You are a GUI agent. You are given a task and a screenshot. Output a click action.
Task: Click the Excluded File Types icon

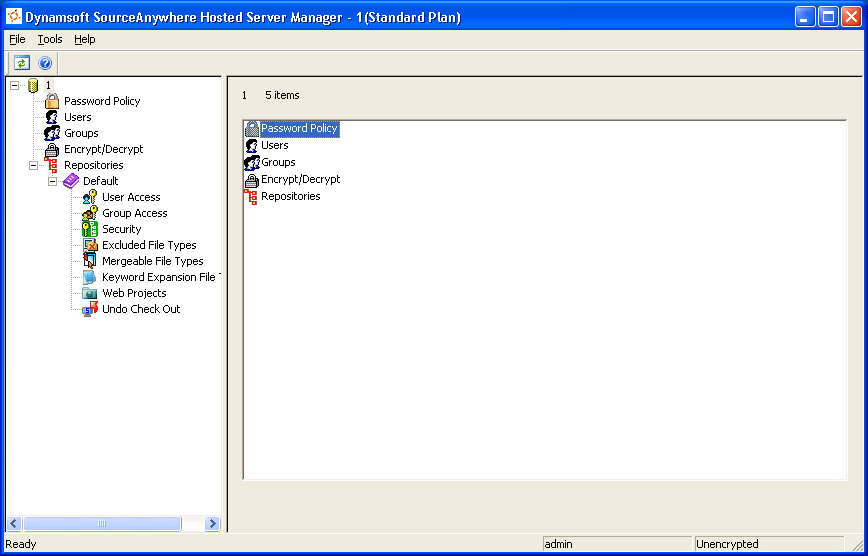[90, 245]
